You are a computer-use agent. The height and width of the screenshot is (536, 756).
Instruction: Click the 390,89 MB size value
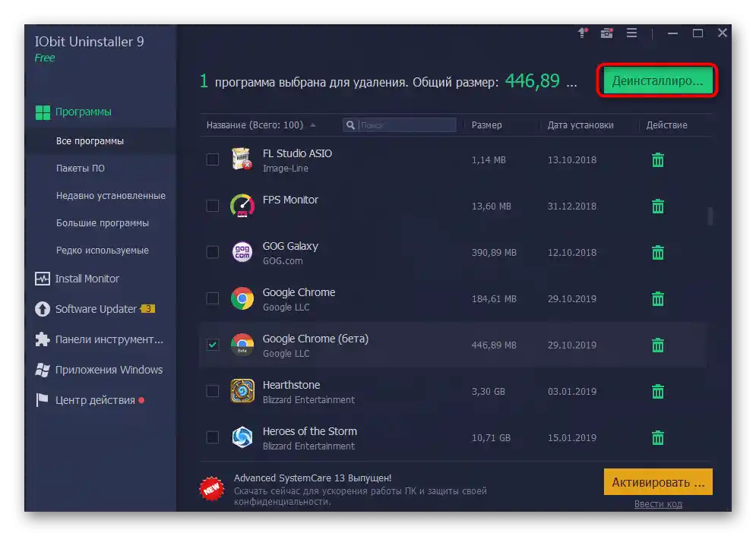(x=494, y=252)
